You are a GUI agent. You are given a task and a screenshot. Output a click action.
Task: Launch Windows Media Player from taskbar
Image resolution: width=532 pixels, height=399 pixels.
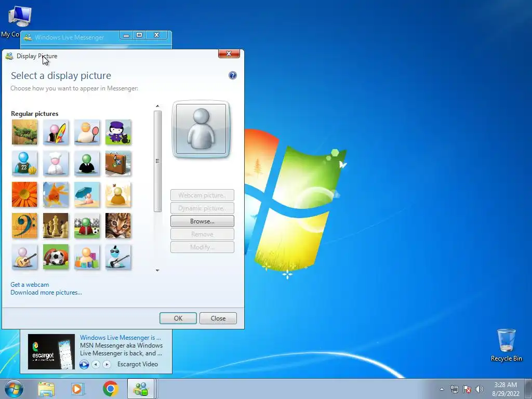[78, 389]
